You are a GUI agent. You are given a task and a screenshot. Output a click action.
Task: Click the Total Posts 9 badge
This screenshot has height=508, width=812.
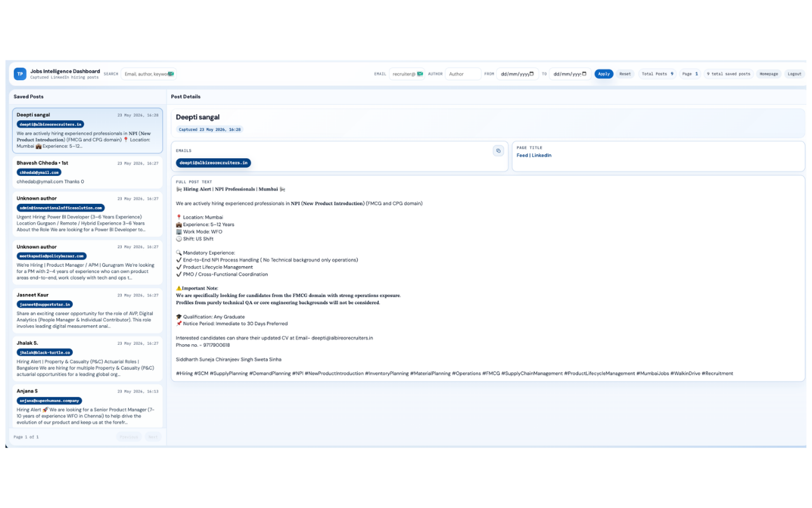[657, 74]
